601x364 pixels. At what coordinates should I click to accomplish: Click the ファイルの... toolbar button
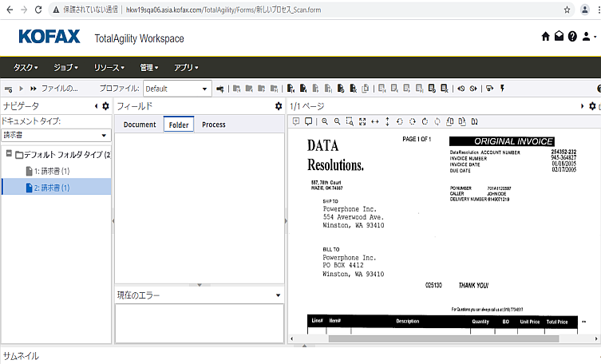click(x=59, y=89)
